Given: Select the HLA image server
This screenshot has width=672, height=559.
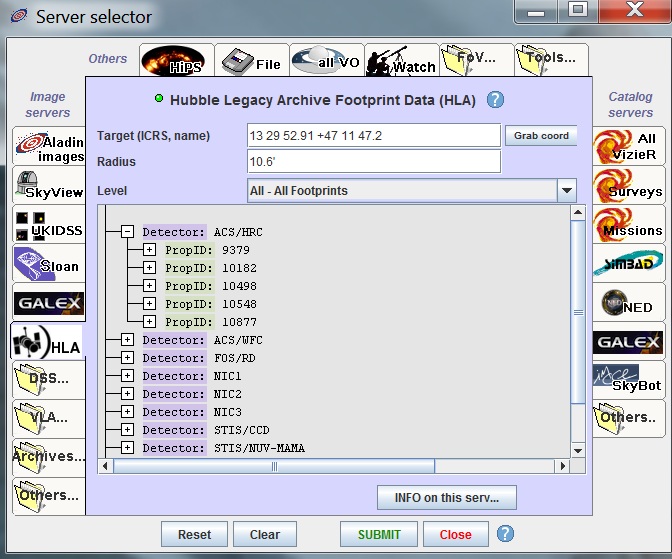Looking at the screenshot, I should (48, 341).
